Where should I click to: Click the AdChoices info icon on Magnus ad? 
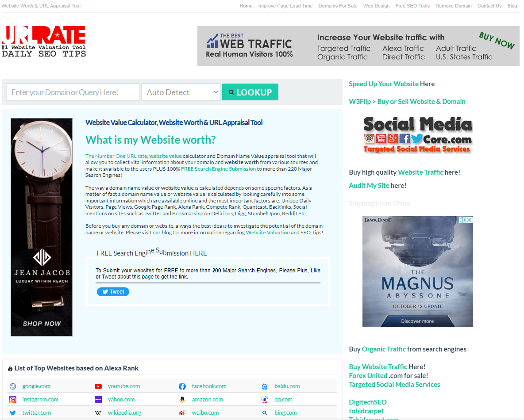462,220
